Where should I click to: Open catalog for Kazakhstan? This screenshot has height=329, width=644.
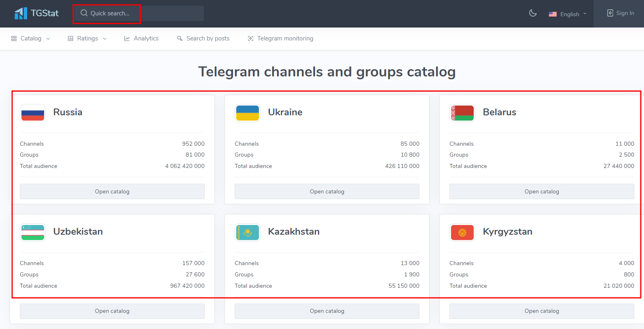point(327,311)
